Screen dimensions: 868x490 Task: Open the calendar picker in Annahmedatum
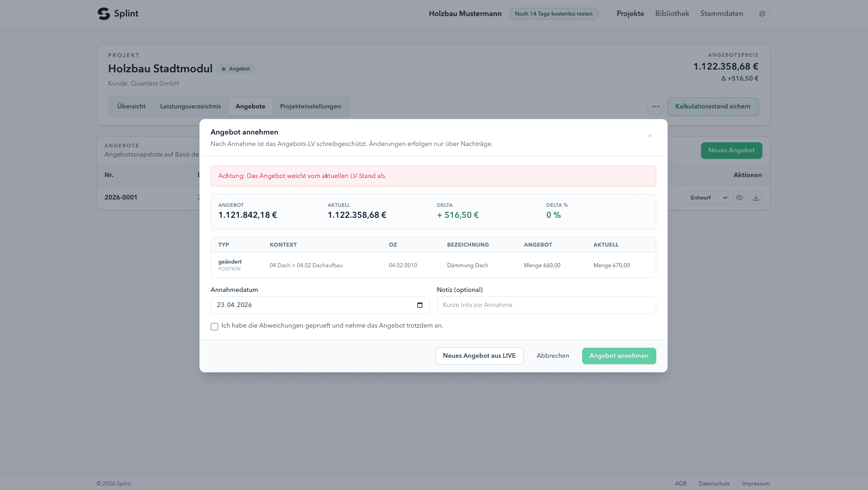point(420,305)
